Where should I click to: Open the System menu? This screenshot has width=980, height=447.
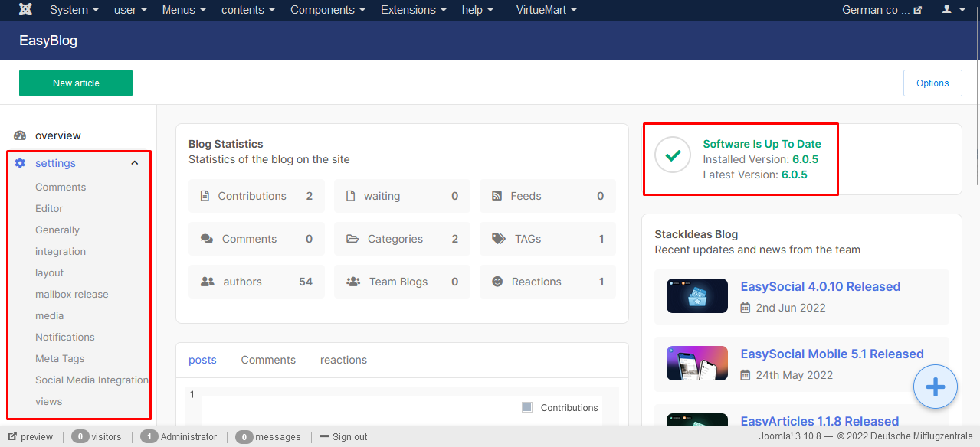(x=74, y=10)
